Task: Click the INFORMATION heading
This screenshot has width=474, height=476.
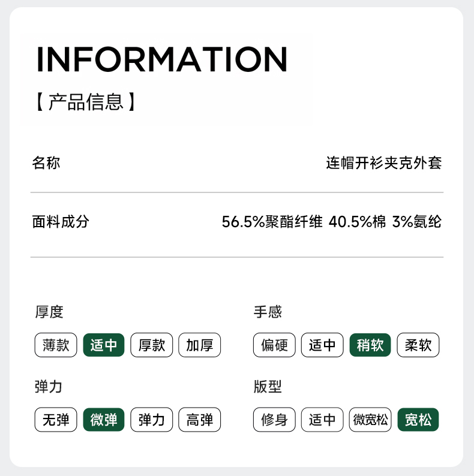Action: [x=162, y=59]
